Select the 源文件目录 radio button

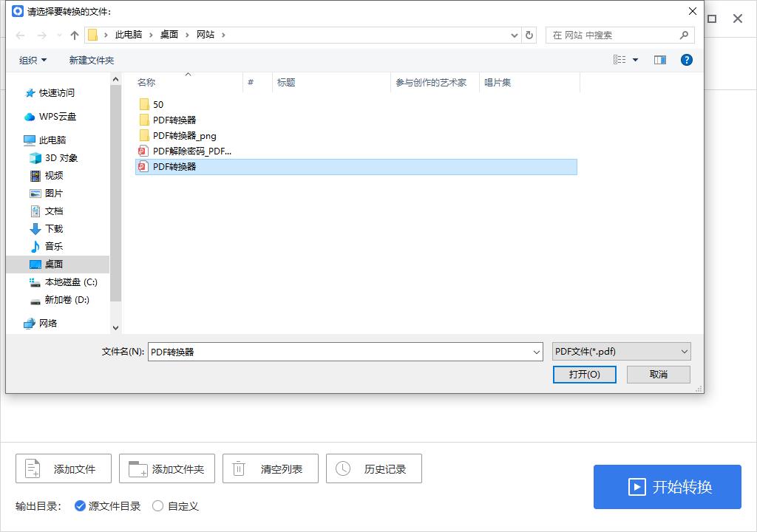pos(80,506)
